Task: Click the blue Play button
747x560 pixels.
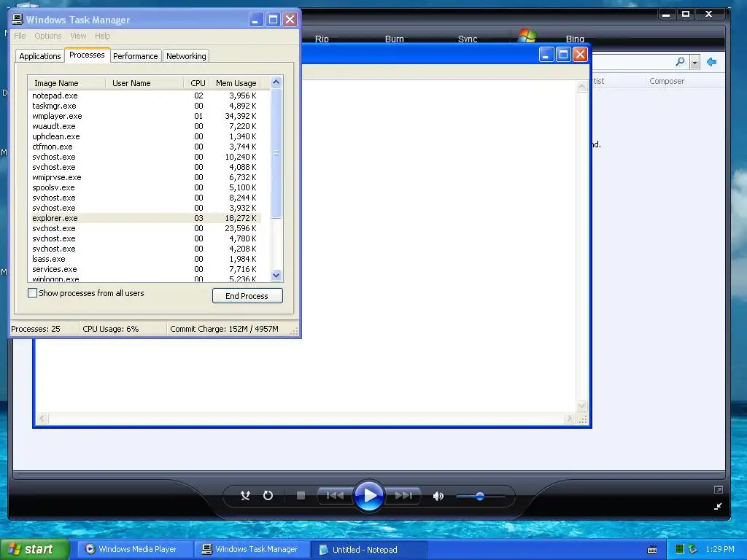Action: 369,496
